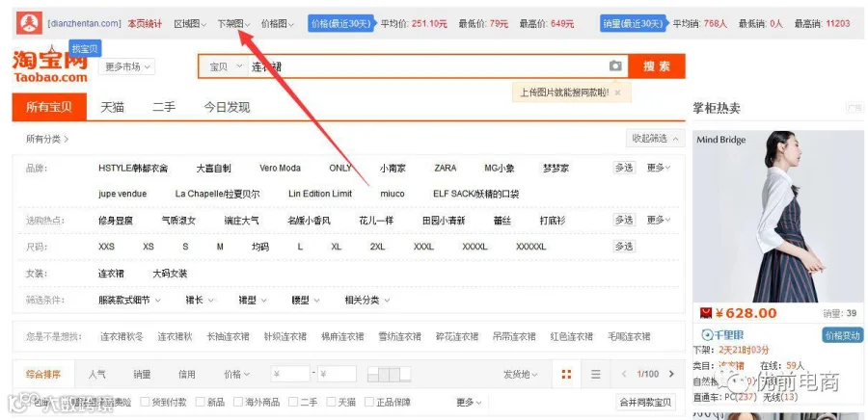Click suggested search 雪纺连衣裙
Viewport: 868px width, 420px height.
point(399,336)
